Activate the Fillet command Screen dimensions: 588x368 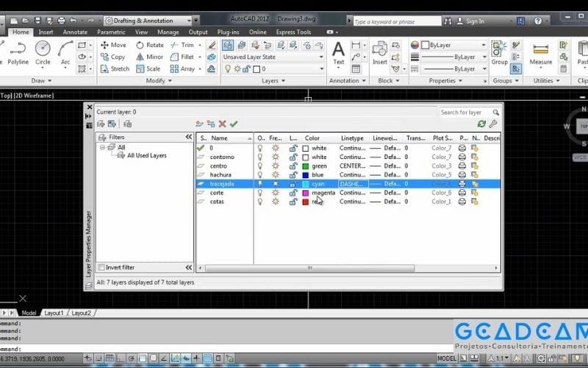click(x=182, y=57)
